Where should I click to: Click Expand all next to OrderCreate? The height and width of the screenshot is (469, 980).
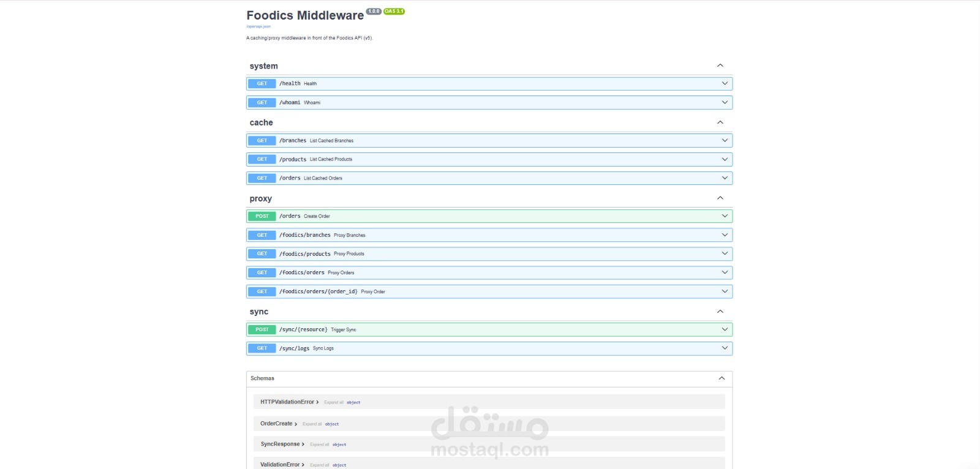click(x=312, y=424)
